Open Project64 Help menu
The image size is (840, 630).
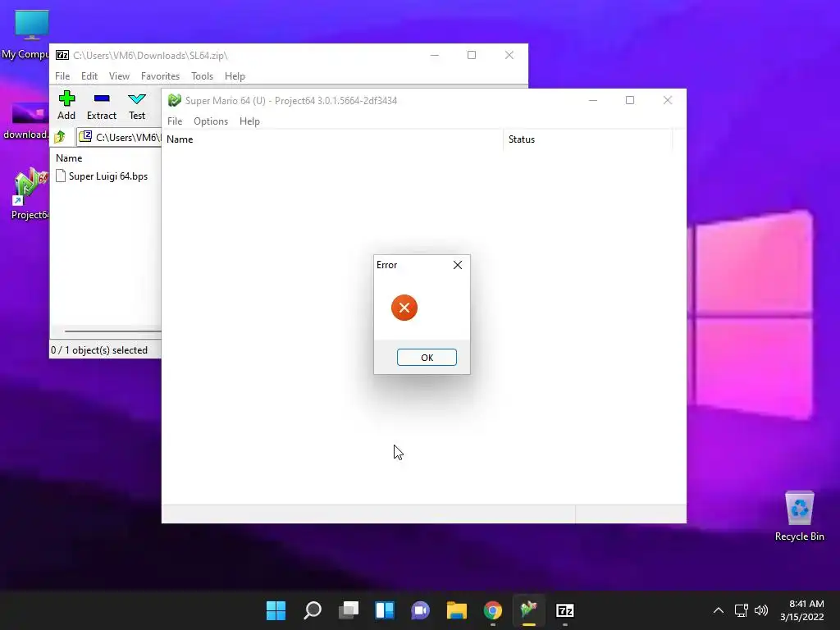pos(249,121)
